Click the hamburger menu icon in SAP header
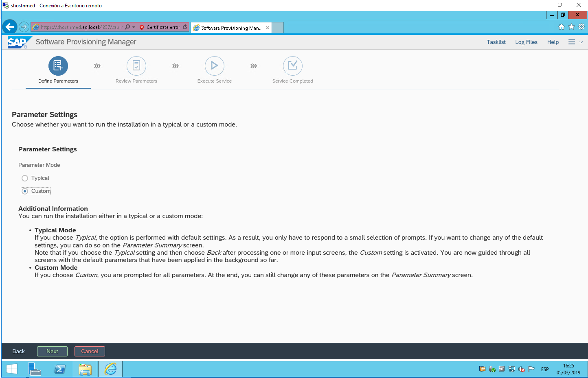 tap(572, 42)
